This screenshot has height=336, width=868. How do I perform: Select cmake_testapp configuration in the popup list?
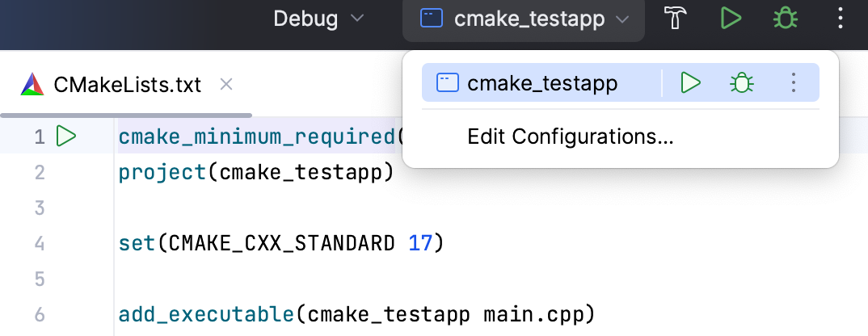pyautogui.click(x=541, y=82)
